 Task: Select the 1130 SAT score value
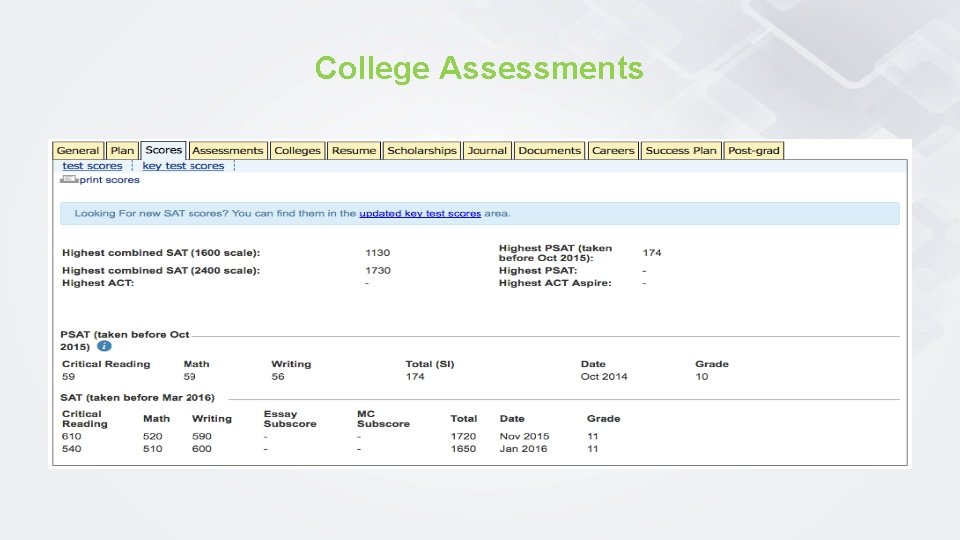coord(378,253)
